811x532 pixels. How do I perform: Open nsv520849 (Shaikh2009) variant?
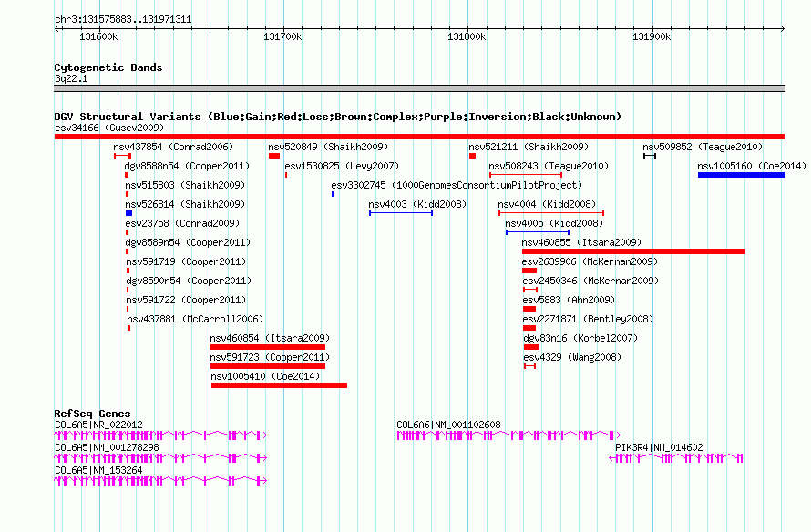pos(328,147)
